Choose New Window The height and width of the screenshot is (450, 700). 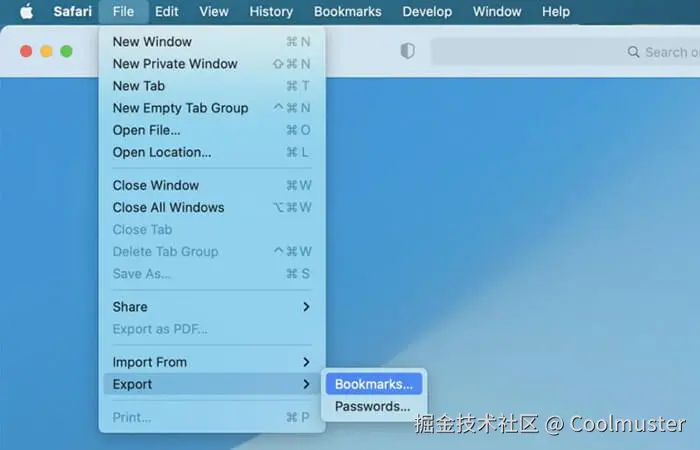point(212,42)
